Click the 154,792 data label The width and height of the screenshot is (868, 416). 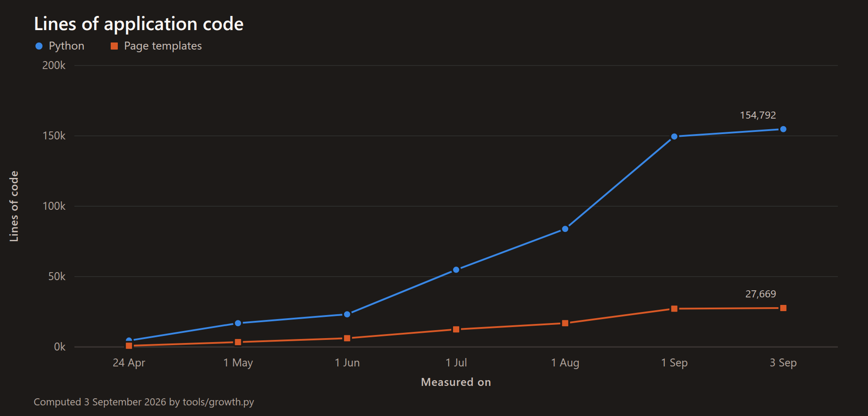pyautogui.click(x=758, y=115)
